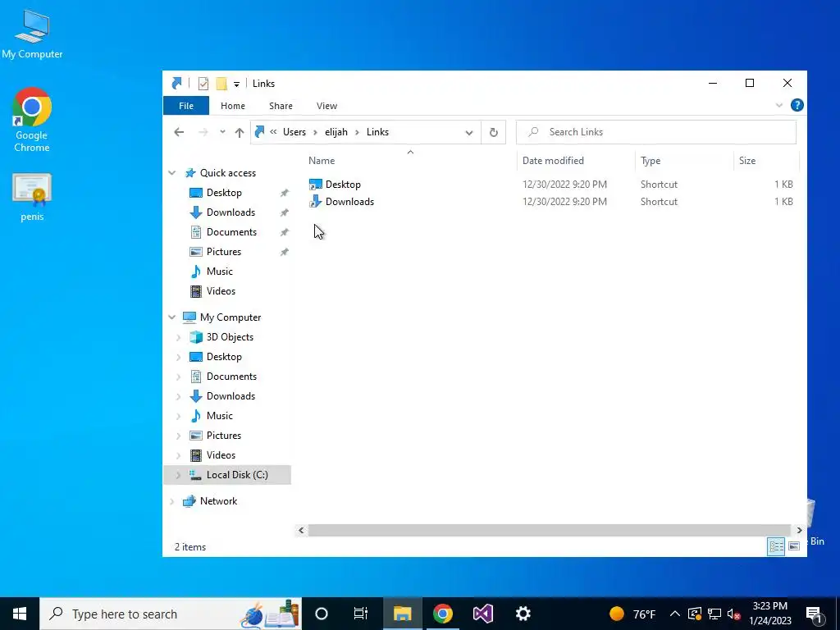The height and width of the screenshot is (630, 840).
Task: Switch to the Share ribbon tab
Action: click(x=281, y=106)
